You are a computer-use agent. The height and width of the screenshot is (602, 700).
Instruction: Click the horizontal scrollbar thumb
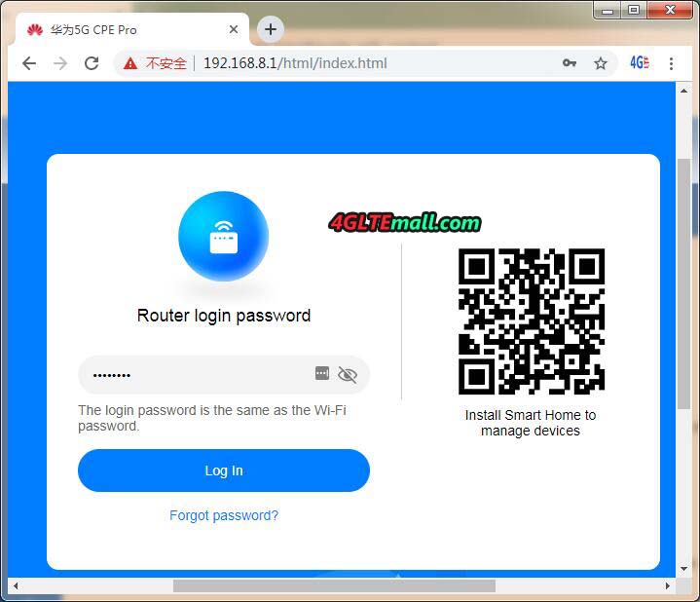[x=333, y=585]
